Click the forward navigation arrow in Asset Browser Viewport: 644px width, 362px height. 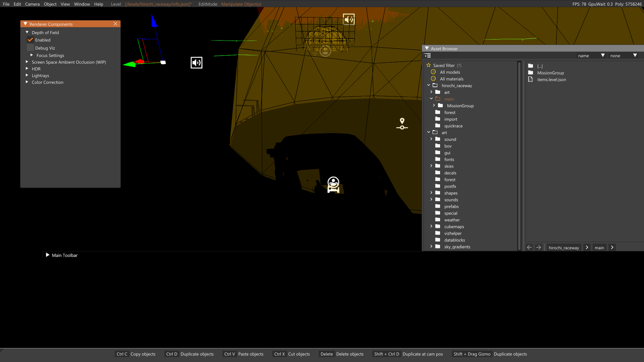tap(539, 247)
